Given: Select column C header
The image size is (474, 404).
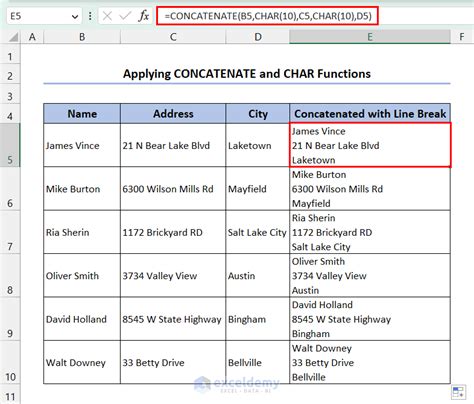Looking at the screenshot, I should tap(173, 37).
